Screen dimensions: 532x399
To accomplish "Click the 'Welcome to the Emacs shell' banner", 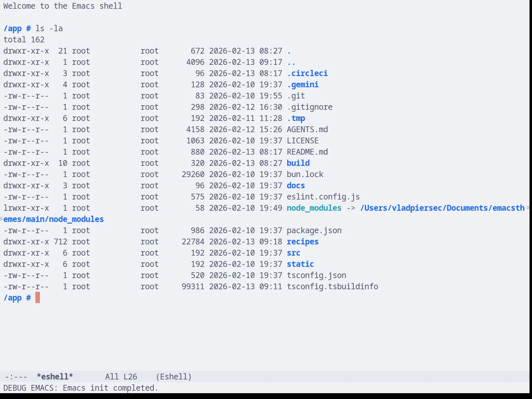I will pos(63,6).
